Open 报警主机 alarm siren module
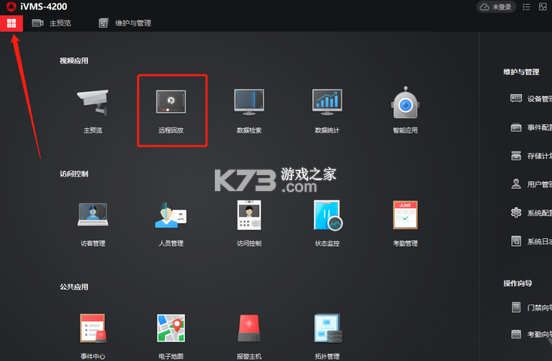 (249, 337)
